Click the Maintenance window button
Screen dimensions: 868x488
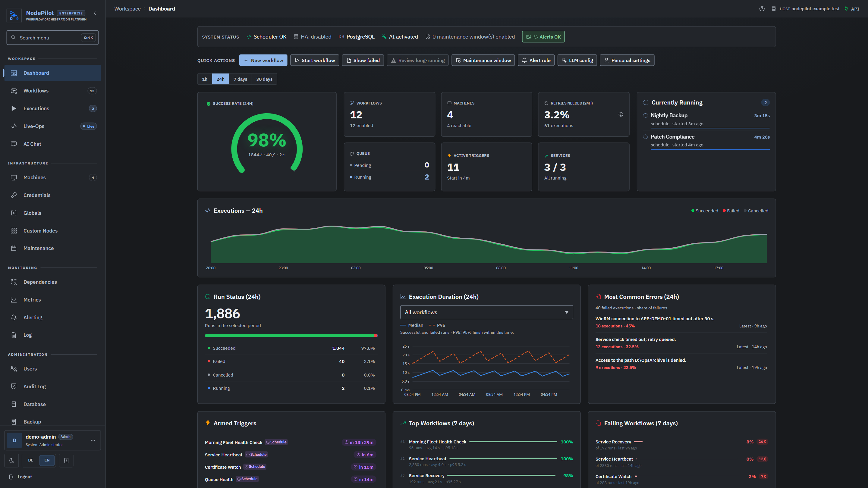[x=483, y=60]
